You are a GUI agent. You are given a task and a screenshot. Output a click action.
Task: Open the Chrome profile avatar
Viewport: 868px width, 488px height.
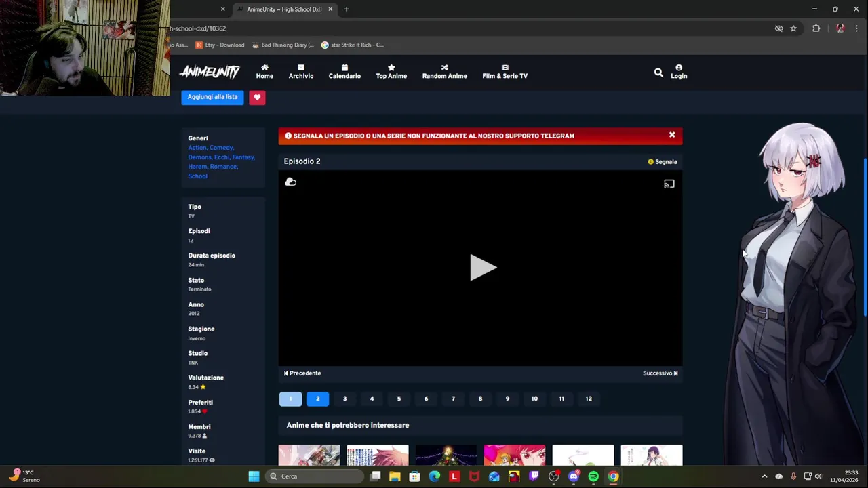(840, 28)
